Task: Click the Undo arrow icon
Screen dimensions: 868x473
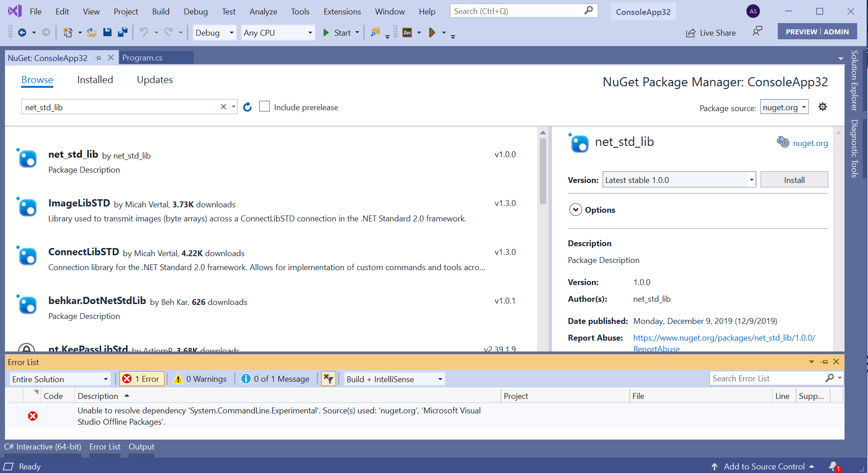Action: click(x=144, y=33)
